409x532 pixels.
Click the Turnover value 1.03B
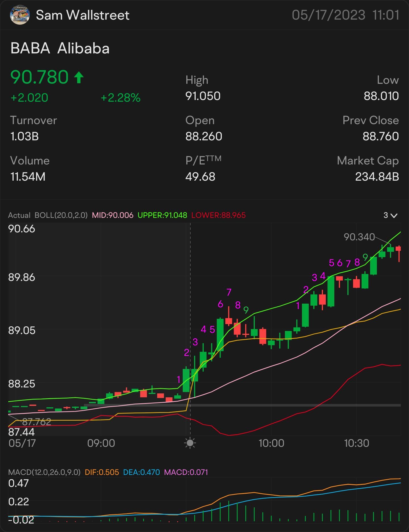(x=24, y=136)
